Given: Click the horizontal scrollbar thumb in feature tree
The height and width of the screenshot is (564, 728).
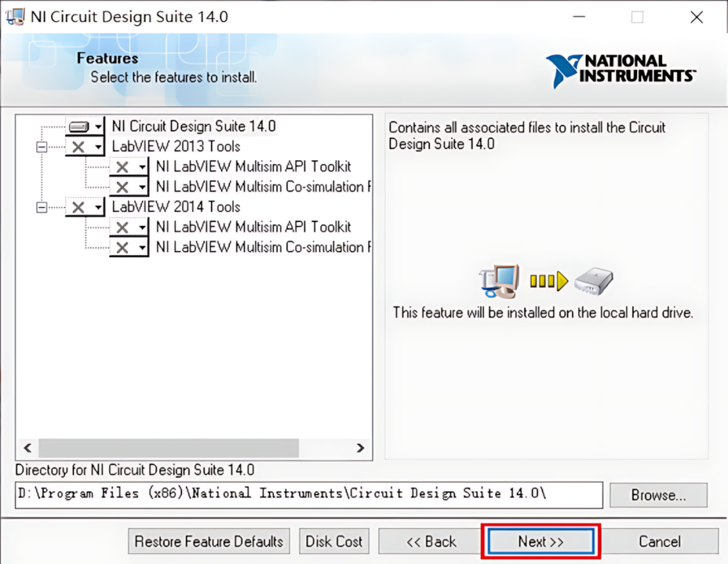Looking at the screenshot, I should tap(169, 448).
